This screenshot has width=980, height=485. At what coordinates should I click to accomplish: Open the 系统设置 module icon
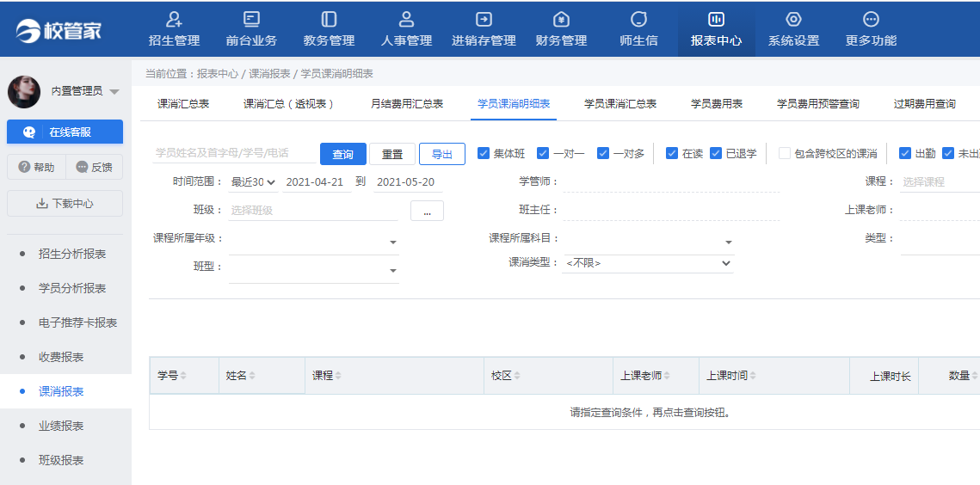coord(794,20)
